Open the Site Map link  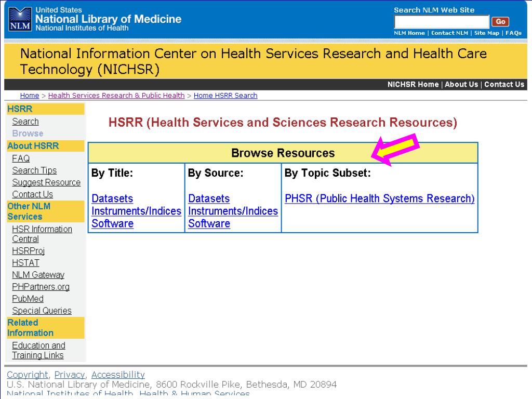(x=486, y=33)
